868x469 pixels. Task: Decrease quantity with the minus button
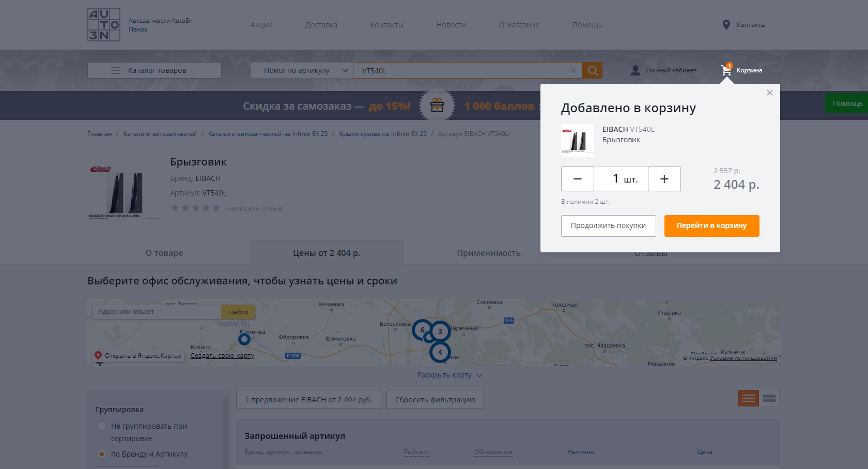[x=578, y=179]
